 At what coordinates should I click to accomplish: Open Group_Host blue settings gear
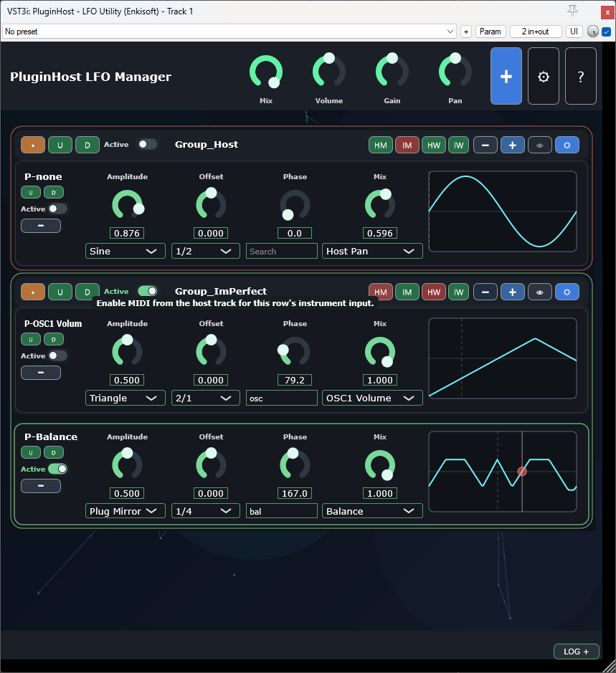click(567, 145)
